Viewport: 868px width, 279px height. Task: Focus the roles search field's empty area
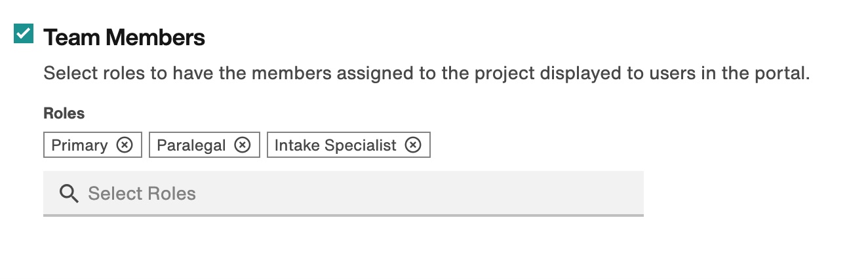pyautogui.click(x=420, y=193)
